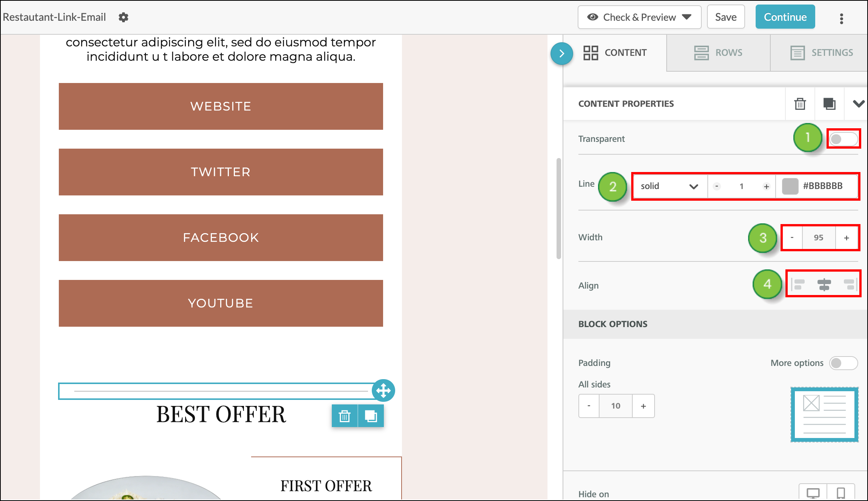The width and height of the screenshot is (868, 501).
Task: Click the move handle on divider block
Action: tap(383, 390)
